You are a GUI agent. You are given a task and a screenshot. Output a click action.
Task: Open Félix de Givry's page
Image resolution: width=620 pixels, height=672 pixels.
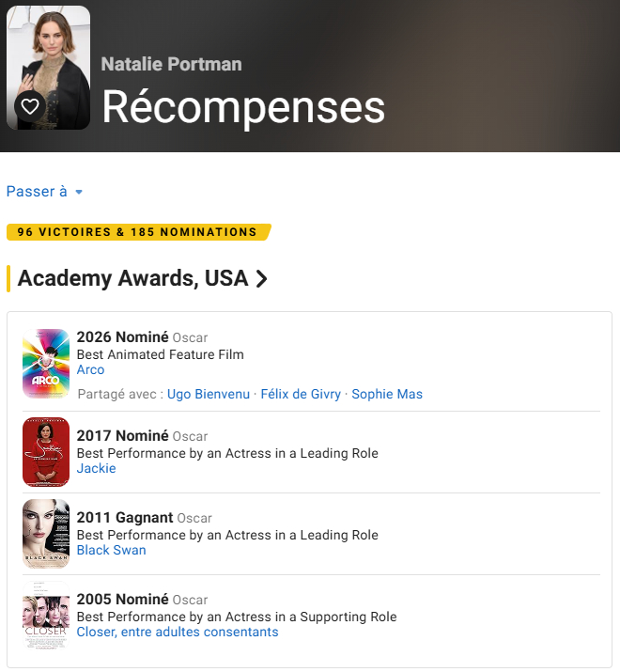point(301,394)
